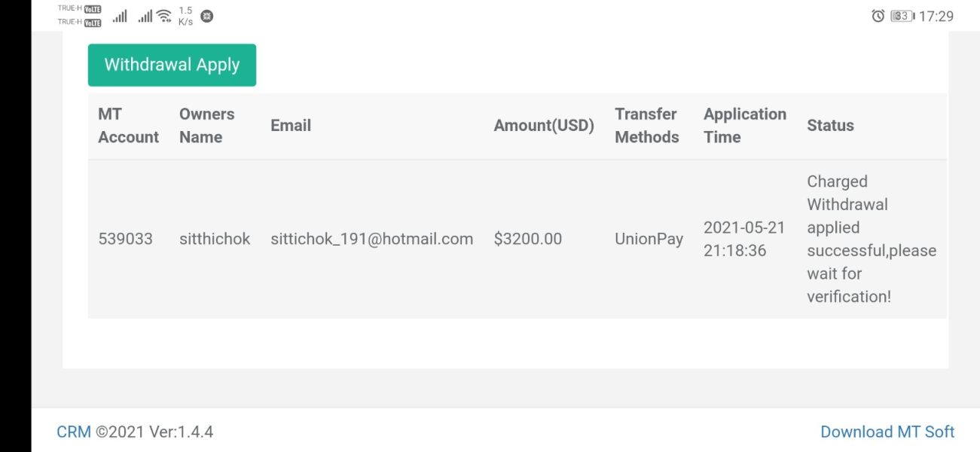Viewport: 980px width, 452px height.
Task: Click MT account number 539033
Action: tap(125, 240)
